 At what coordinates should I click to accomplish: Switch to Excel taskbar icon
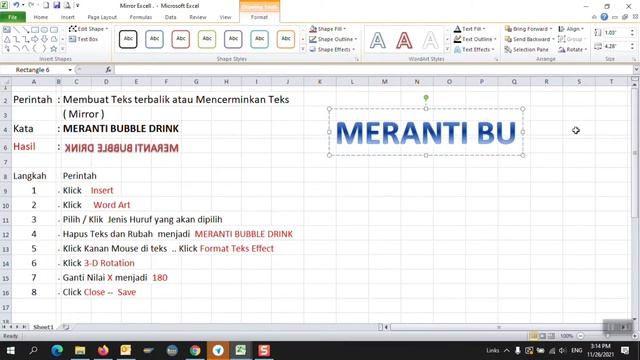click(241, 351)
